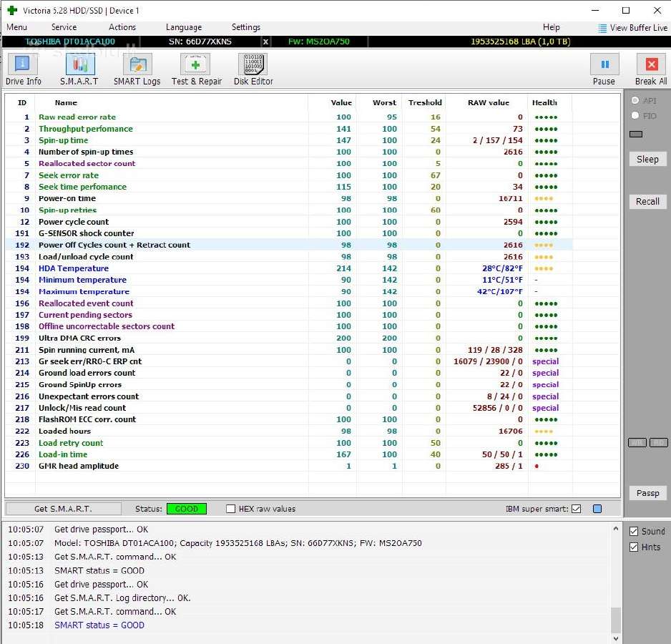
Task: Launch the Disk Editor
Action: (253, 69)
